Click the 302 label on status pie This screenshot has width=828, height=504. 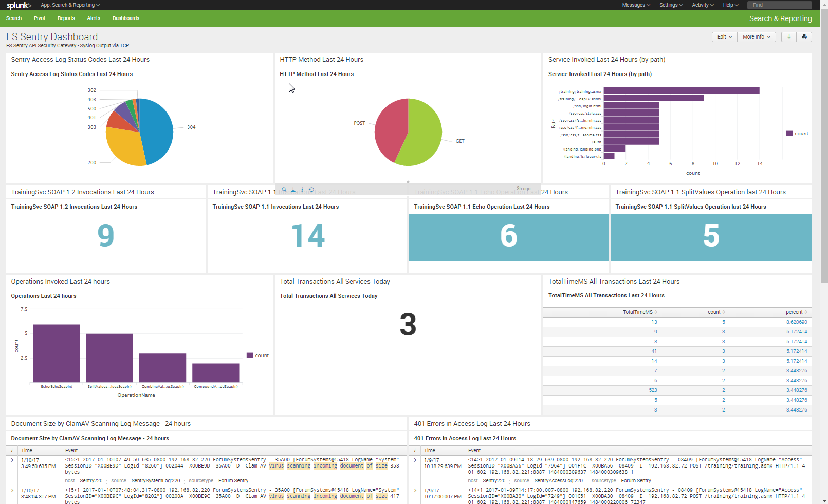tap(91, 90)
